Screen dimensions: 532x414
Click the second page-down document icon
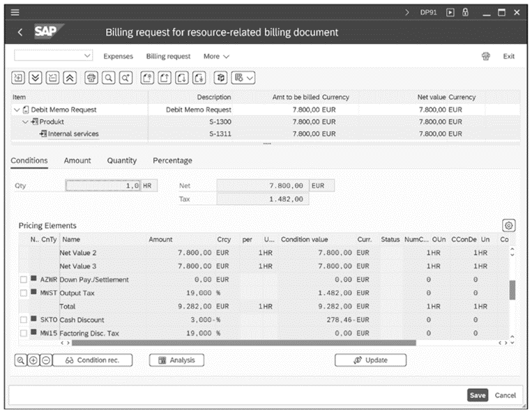pos(199,77)
